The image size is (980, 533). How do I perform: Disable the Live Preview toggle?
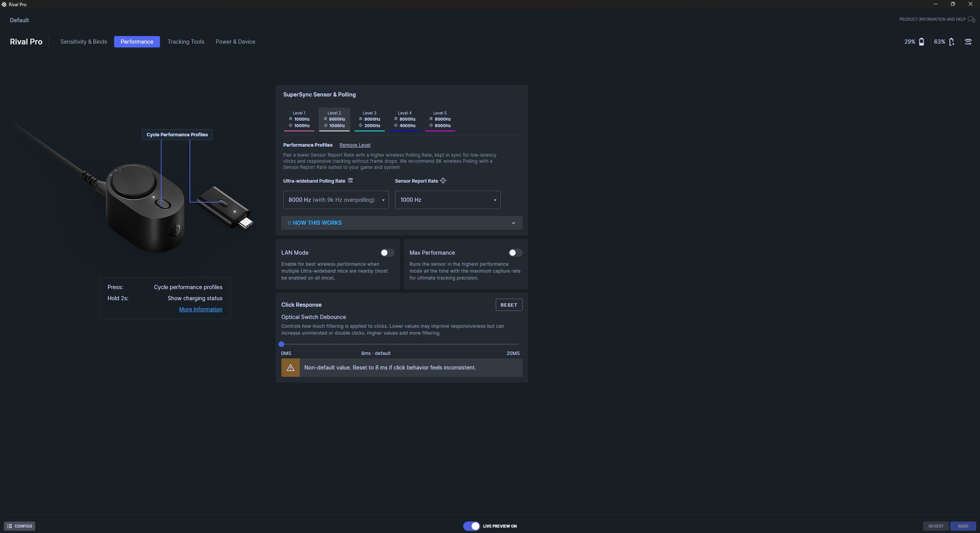tap(472, 526)
